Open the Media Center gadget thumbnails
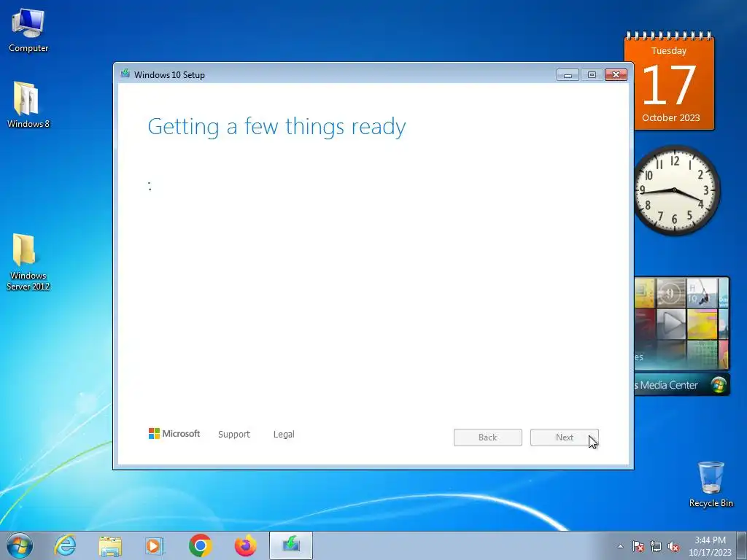The image size is (747, 560). coord(682,323)
